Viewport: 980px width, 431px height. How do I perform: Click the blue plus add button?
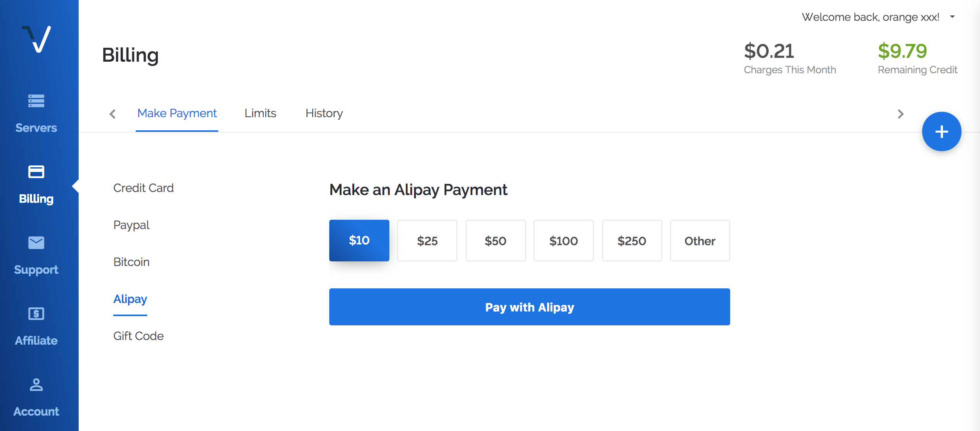point(941,132)
